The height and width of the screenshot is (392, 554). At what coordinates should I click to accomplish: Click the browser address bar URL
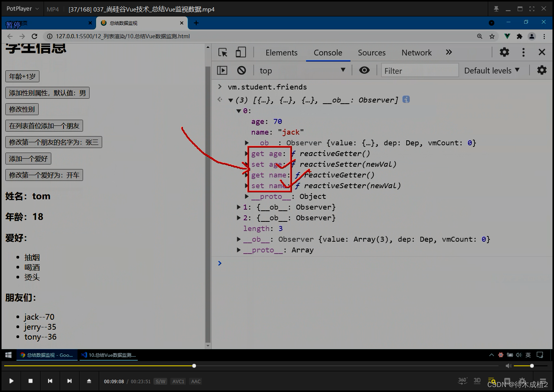tap(123, 36)
